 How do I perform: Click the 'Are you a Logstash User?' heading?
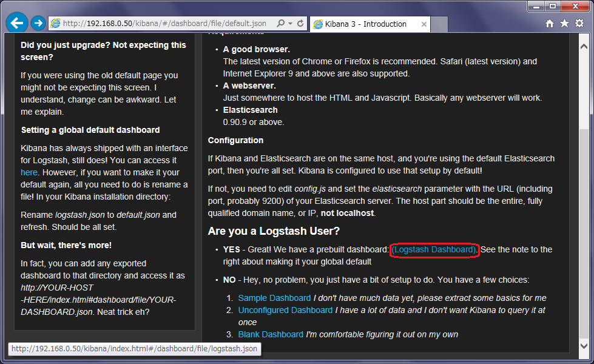point(274,231)
